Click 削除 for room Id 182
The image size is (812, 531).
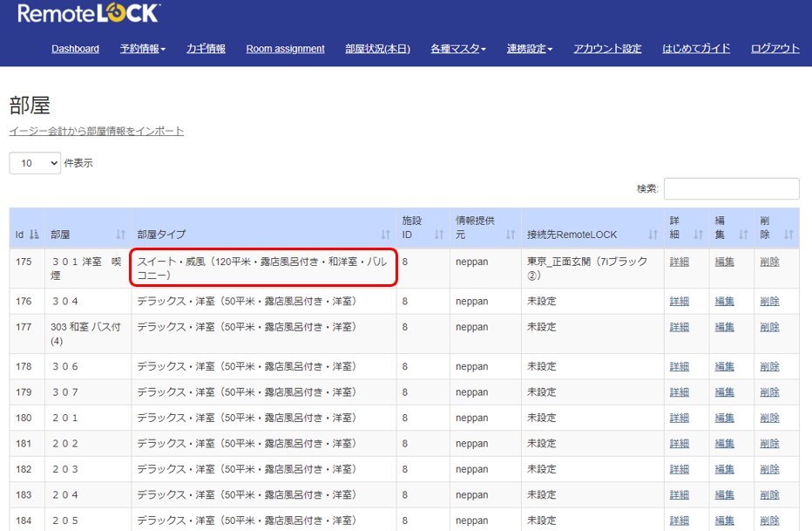coord(769,469)
